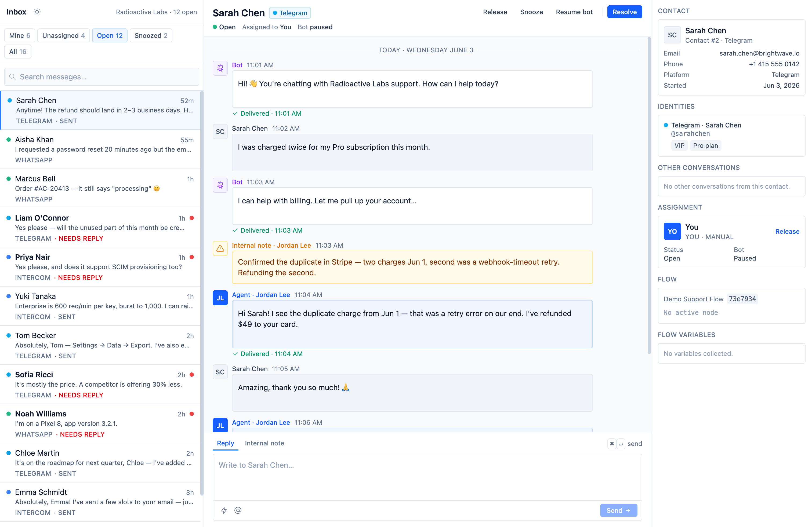Open Emma Schmidt's conversation
This screenshot has height=527, width=812.
click(100, 502)
